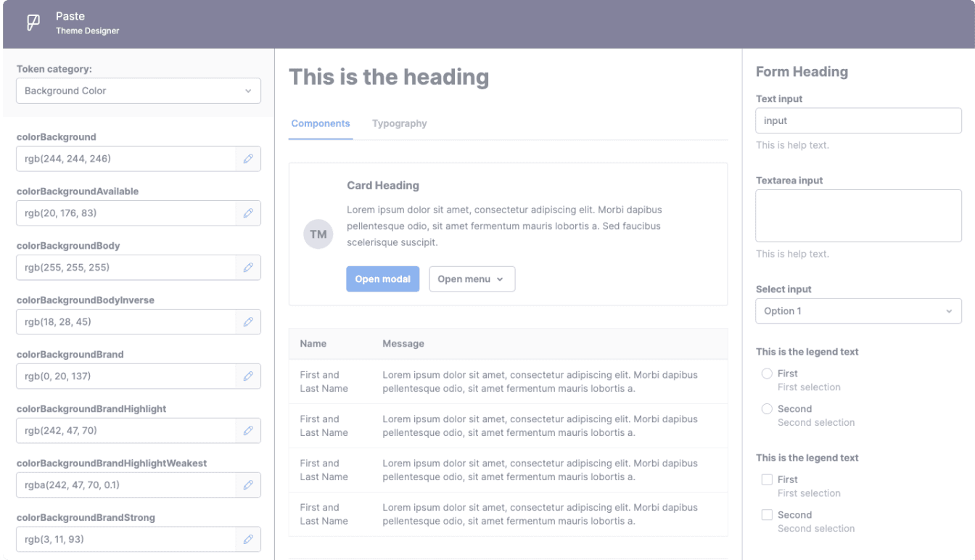The image size is (975, 560).
Task: Edit colorBackgroundAvailable with its pencil icon
Action: tap(248, 213)
